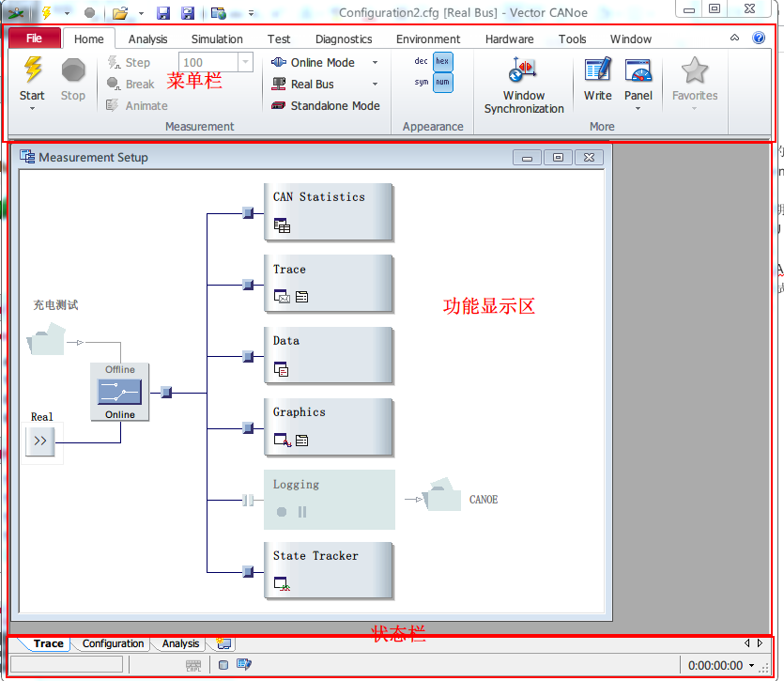Select Standalone Mode option
Viewport: 784px width, 681px height.
point(325,106)
